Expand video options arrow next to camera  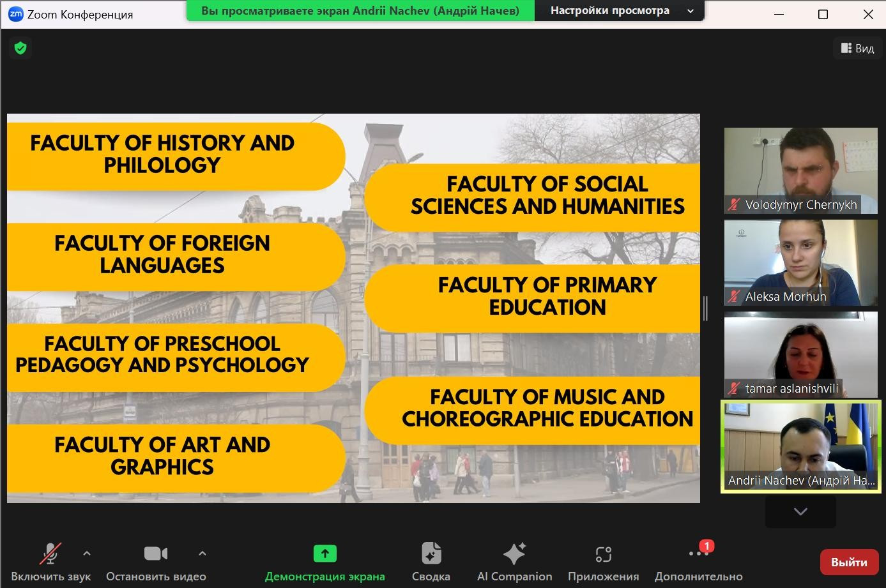[x=202, y=554]
